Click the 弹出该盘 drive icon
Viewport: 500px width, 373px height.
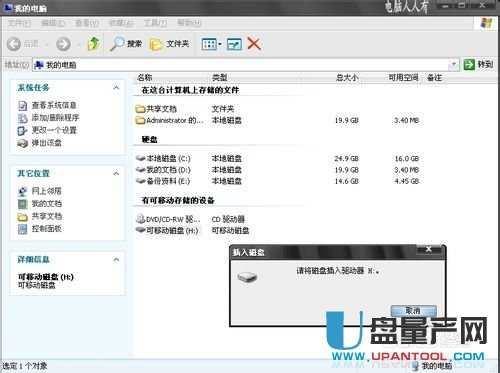click(22, 143)
